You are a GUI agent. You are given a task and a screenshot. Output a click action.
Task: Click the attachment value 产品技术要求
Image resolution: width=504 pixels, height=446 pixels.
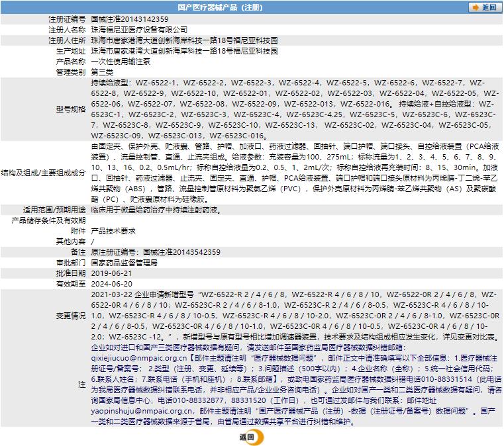click(x=113, y=231)
